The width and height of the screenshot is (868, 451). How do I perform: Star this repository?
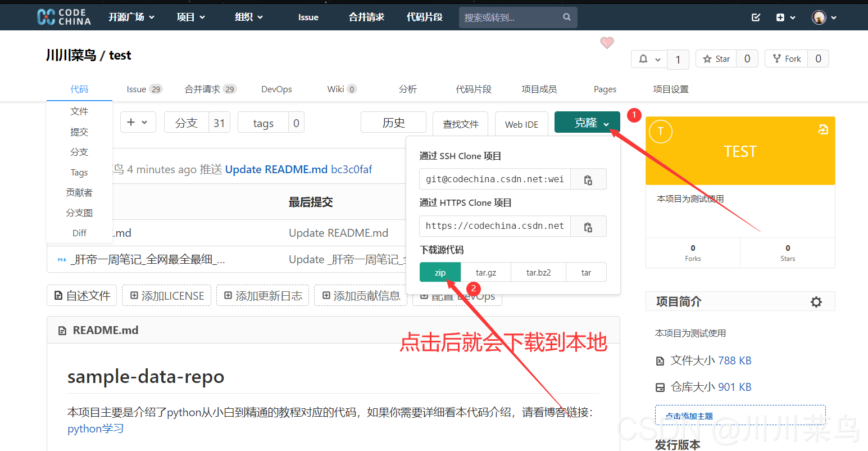click(x=716, y=59)
